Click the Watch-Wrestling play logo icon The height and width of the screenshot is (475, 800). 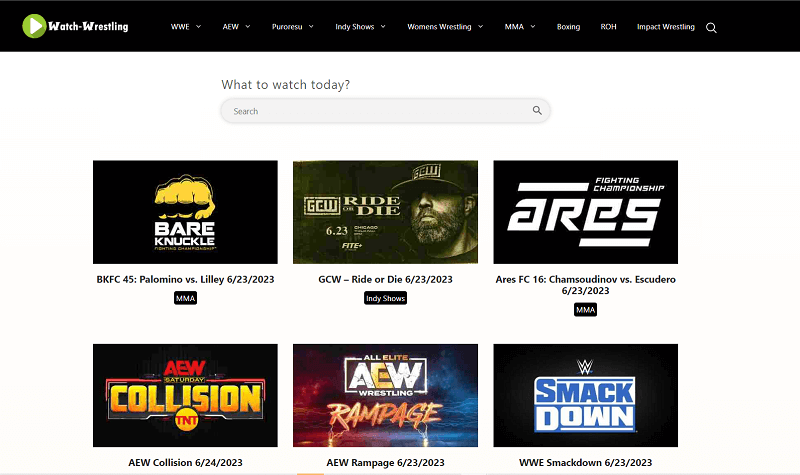coord(34,26)
